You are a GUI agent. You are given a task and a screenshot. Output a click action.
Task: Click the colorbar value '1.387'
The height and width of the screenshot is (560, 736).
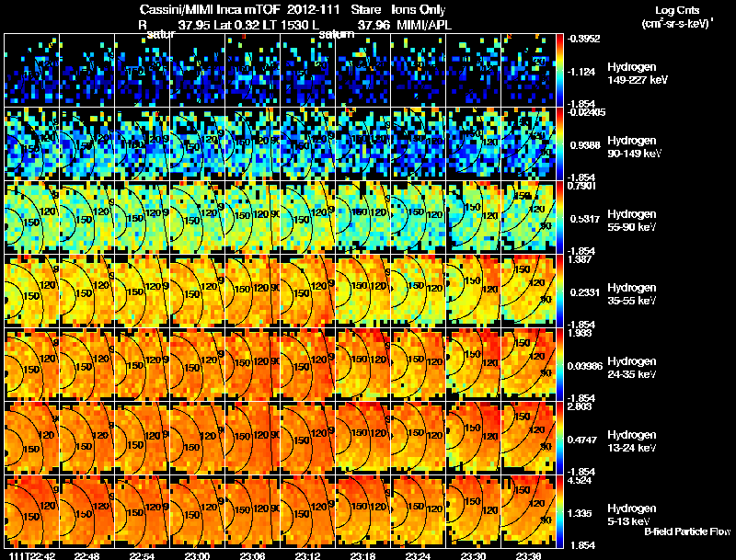(x=580, y=259)
